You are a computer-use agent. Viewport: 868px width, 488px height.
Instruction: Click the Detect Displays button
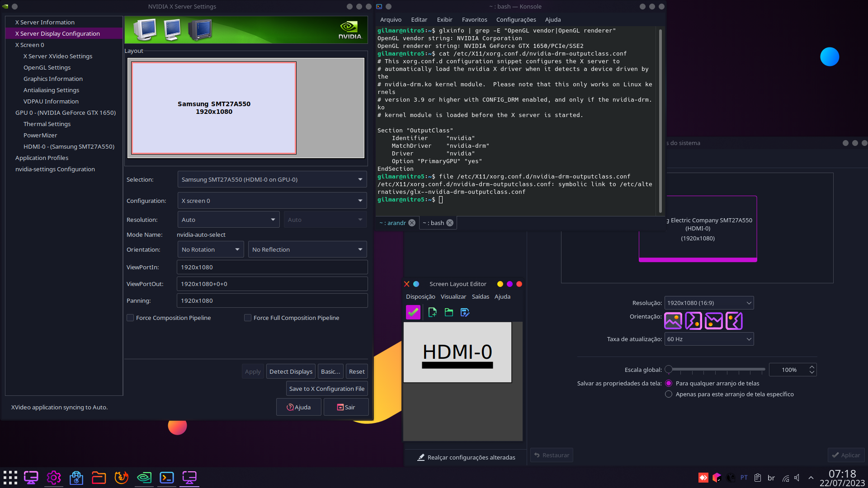(x=291, y=371)
